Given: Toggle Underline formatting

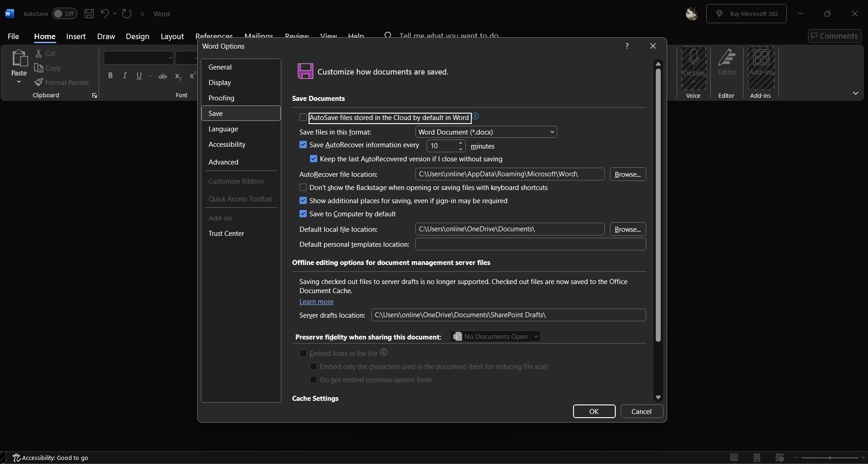Looking at the screenshot, I should click(x=139, y=76).
